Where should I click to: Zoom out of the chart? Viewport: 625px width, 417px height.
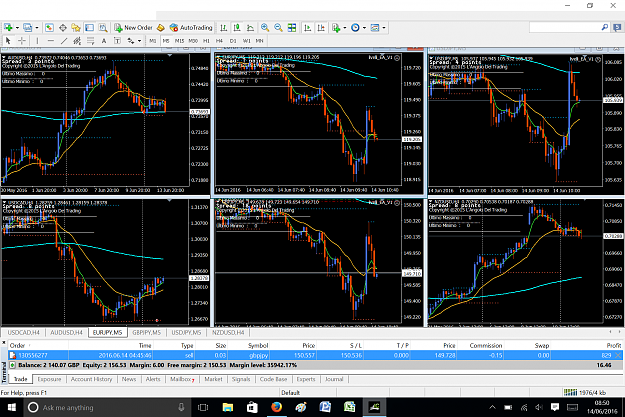[278, 28]
